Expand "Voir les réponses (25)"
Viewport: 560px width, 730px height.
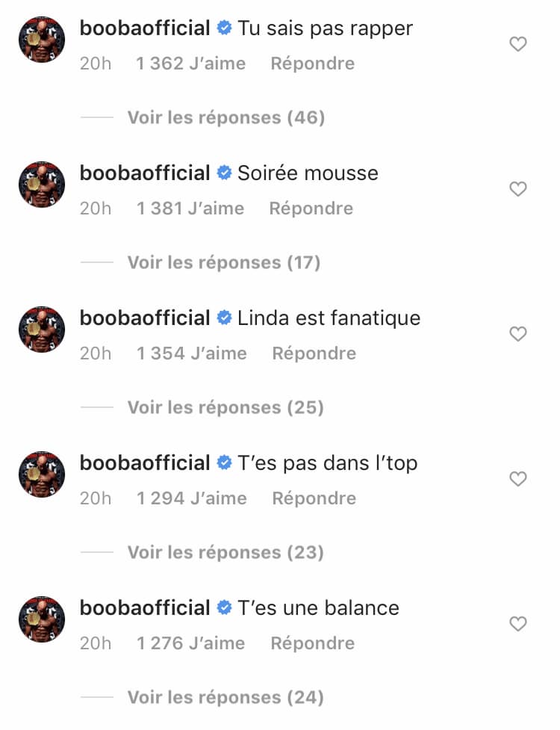[x=225, y=407]
